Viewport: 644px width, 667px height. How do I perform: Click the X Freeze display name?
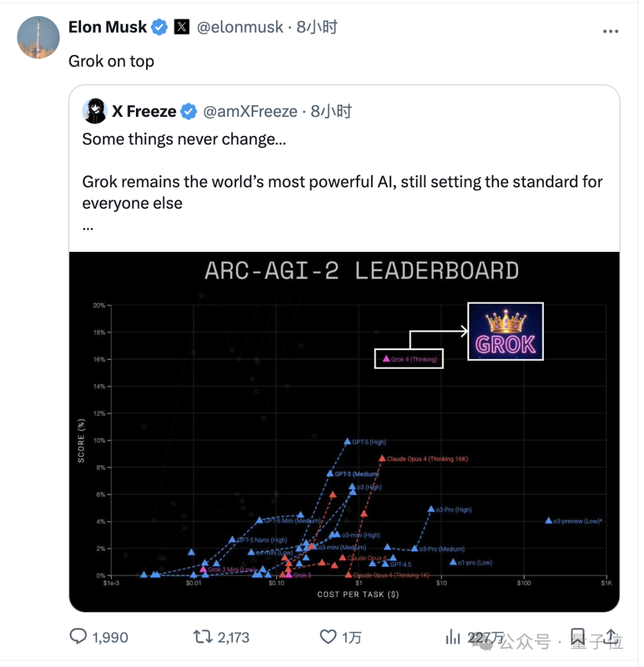(144, 112)
